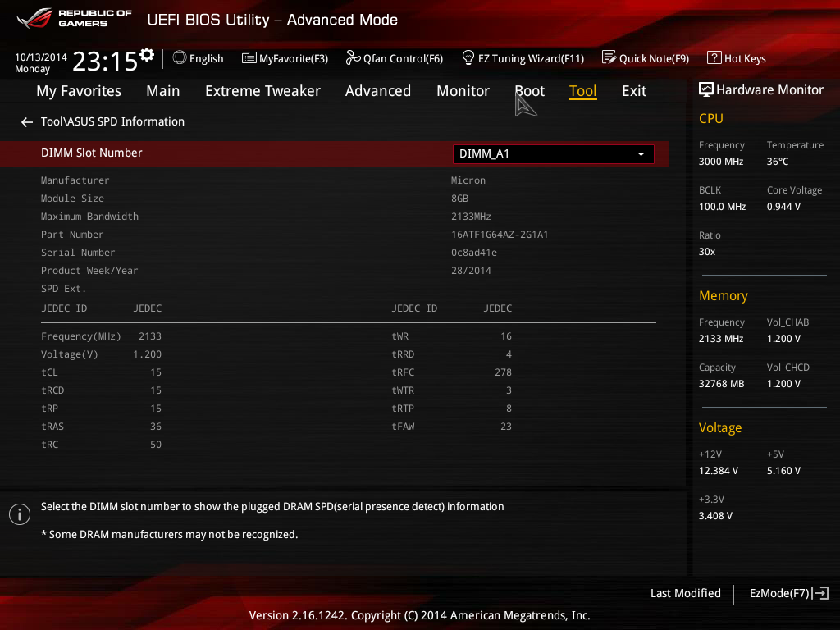
Task: Open Qfan Control fan icon
Action: tap(353, 58)
